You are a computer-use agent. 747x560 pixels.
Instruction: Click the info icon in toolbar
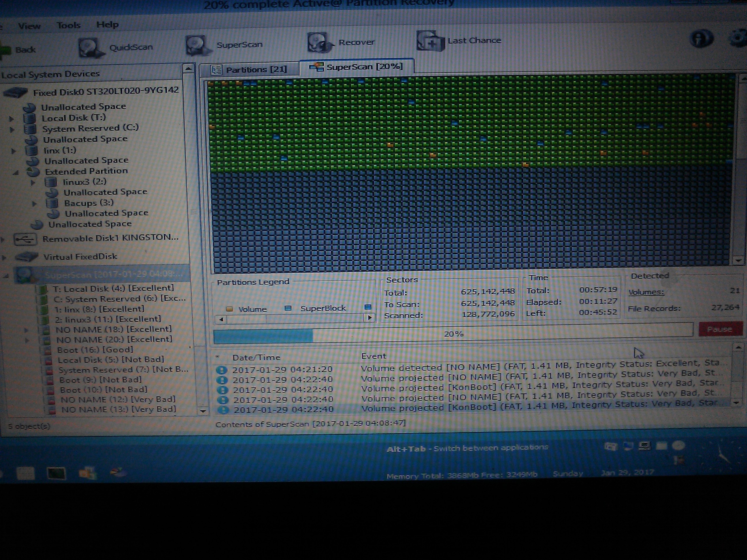701,39
